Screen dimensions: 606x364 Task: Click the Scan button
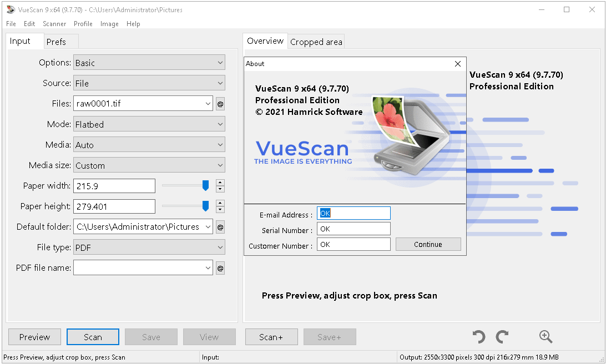click(93, 337)
